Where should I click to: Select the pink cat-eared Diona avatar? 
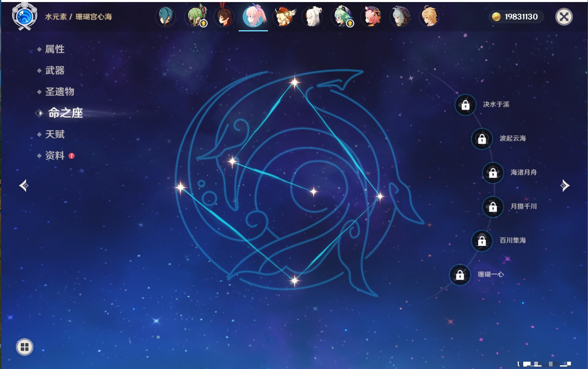[371, 17]
